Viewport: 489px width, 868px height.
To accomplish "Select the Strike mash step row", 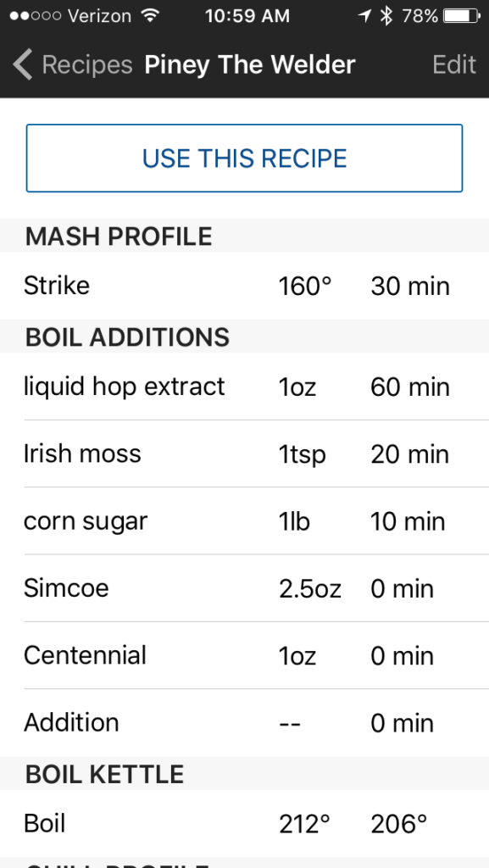I will [x=244, y=286].
